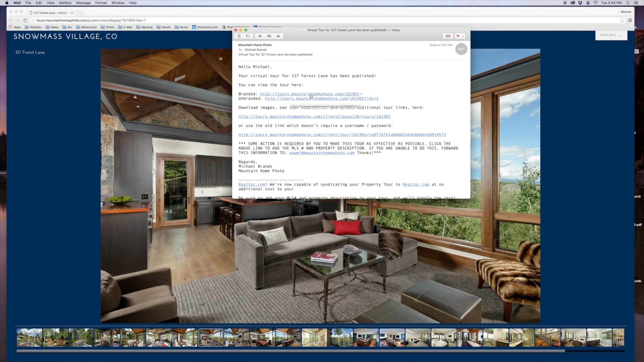Click the thumbnail strip horizontal scrollbar
The image size is (644, 362).
291,351
